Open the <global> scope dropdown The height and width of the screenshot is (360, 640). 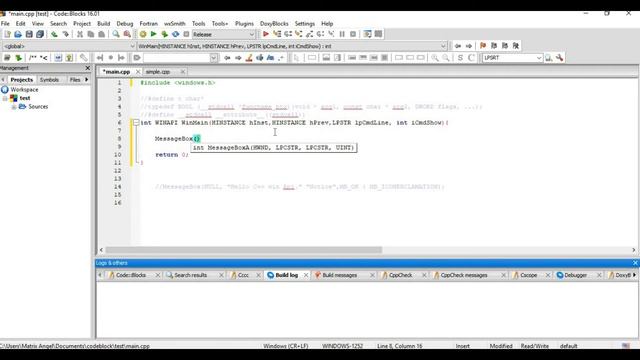pyautogui.click(x=69, y=46)
